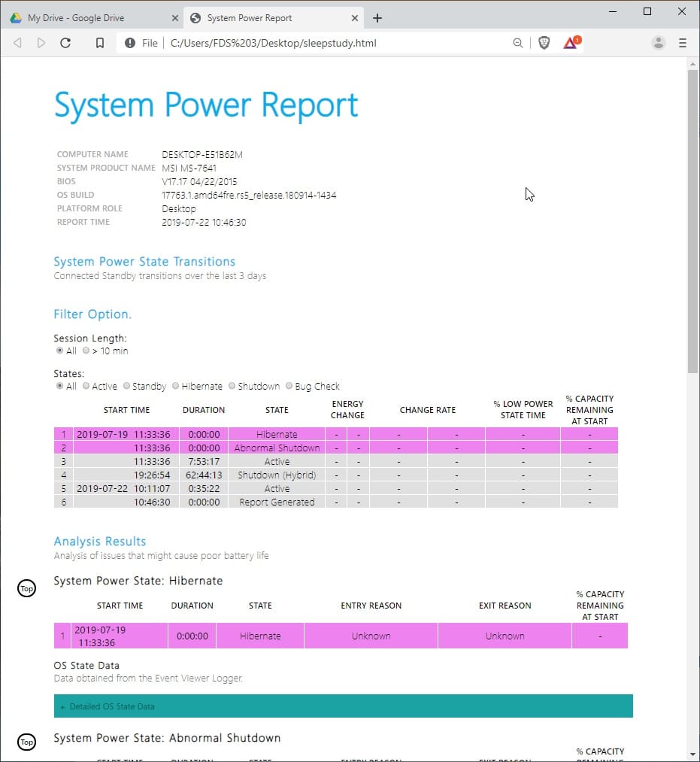
Task: Click the START TIME column header in transitions table
Action: tap(126, 410)
